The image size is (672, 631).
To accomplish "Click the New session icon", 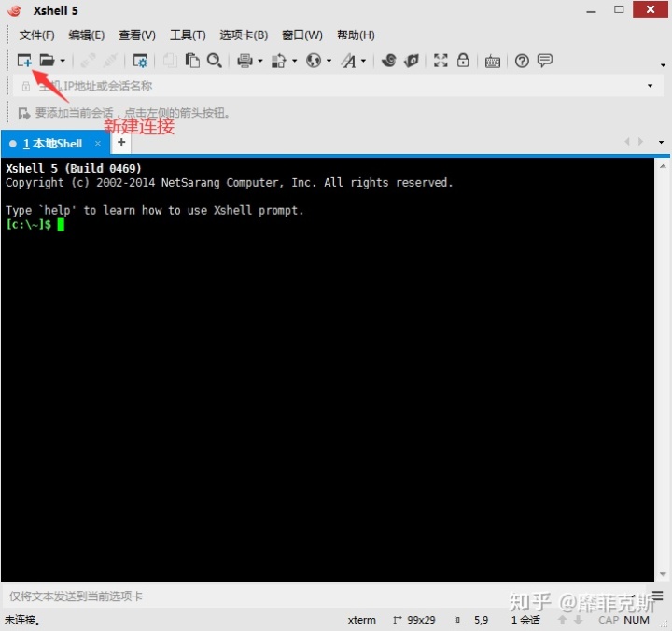I will click(x=24, y=61).
